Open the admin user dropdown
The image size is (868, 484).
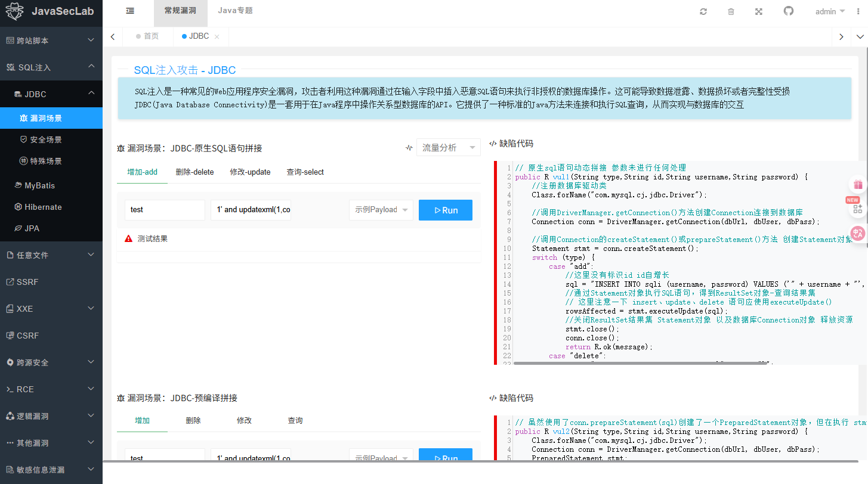[830, 11]
